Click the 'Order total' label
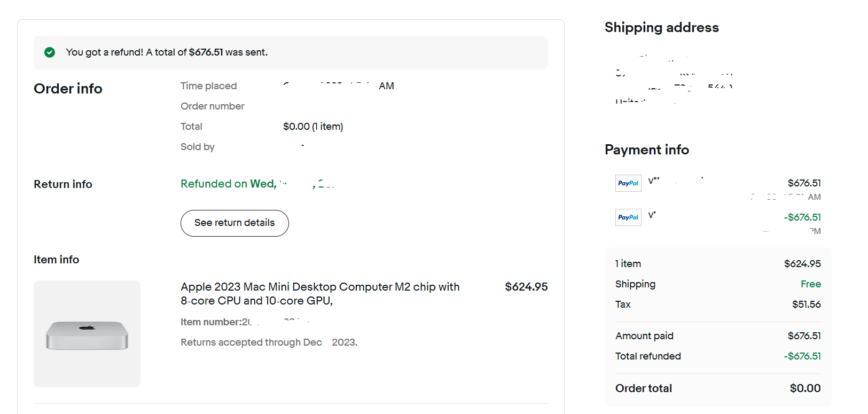 pyautogui.click(x=643, y=388)
